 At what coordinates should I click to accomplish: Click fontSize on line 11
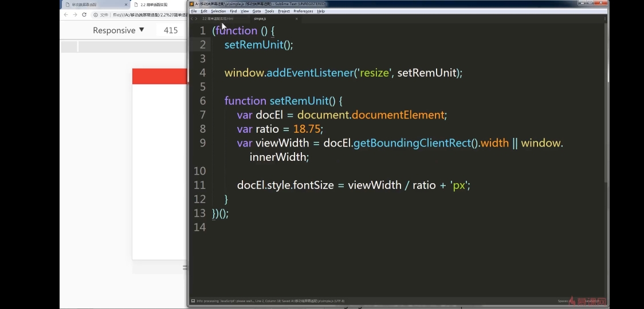coord(313,185)
